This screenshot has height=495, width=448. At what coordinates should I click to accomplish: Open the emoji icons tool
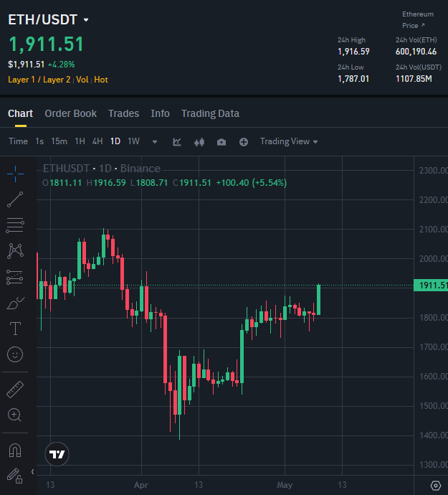click(x=15, y=354)
